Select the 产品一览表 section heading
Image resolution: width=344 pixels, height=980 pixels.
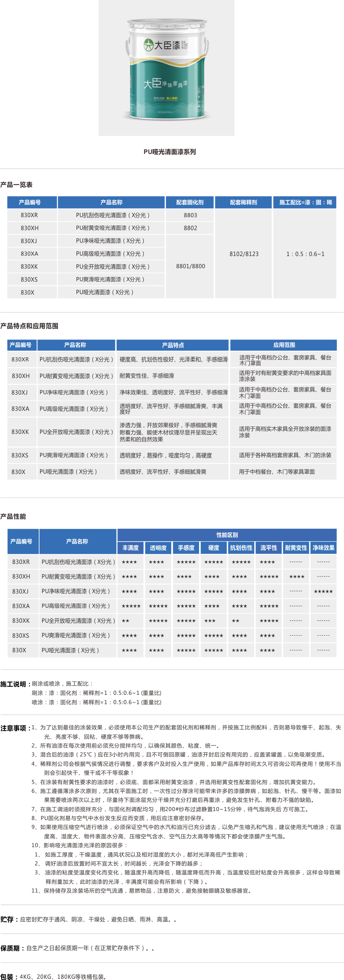point(16,185)
